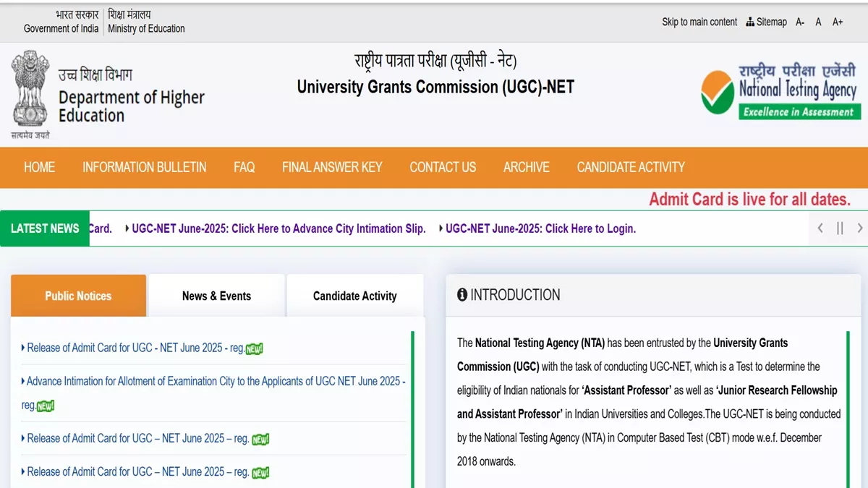The width and height of the screenshot is (868, 488).
Task: Open UGC-NET June-2025 Click Here to Login link
Action: pos(540,228)
